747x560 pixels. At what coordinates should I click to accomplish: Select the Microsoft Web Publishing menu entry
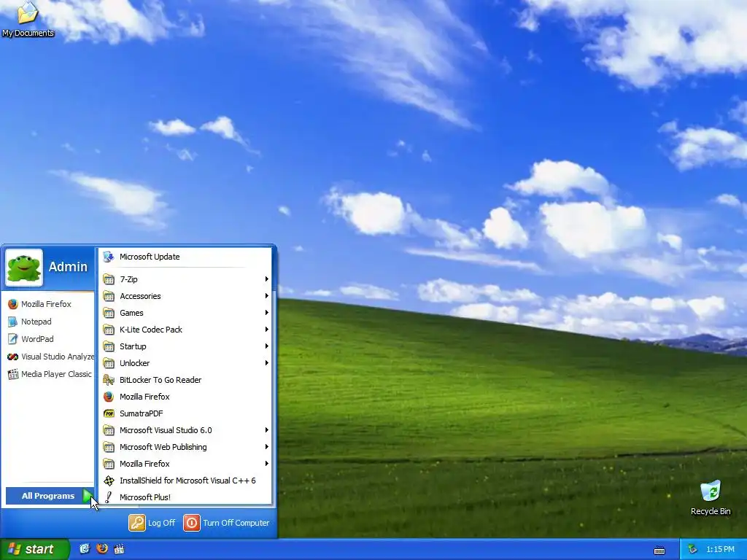(186, 447)
